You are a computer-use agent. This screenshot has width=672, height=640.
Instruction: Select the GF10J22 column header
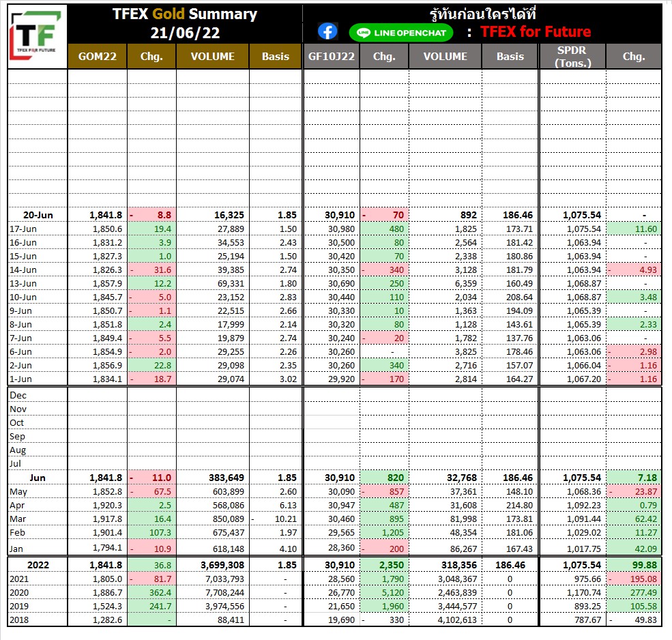point(332,56)
